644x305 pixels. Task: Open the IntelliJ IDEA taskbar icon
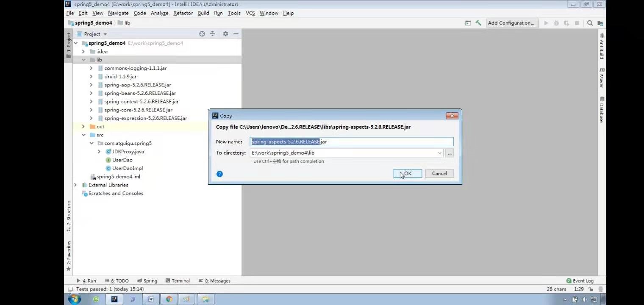(114, 299)
